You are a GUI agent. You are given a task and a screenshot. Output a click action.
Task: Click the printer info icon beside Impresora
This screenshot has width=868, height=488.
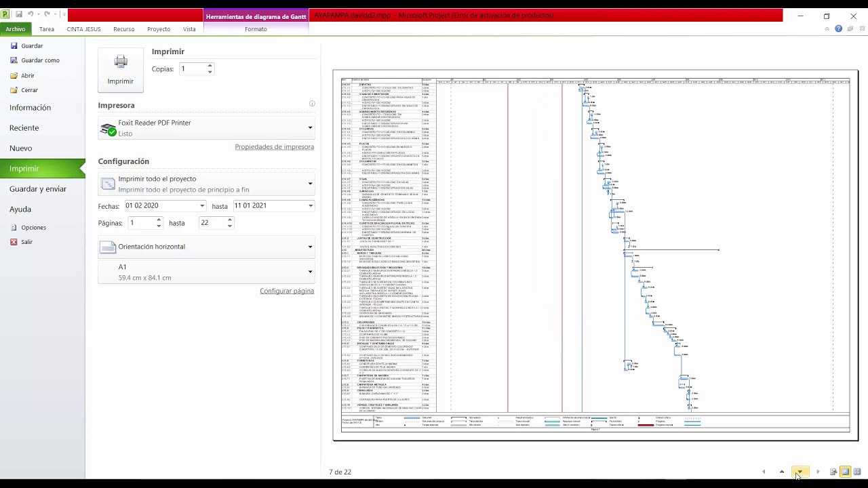[x=312, y=104]
